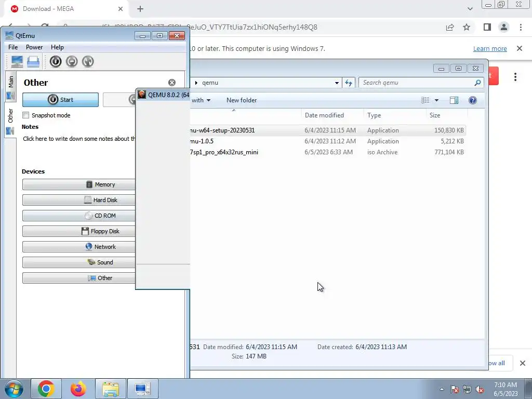Open Firefox from the taskbar
Image resolution: width=532 pixels, height=399 pixels.
[78, 389]
